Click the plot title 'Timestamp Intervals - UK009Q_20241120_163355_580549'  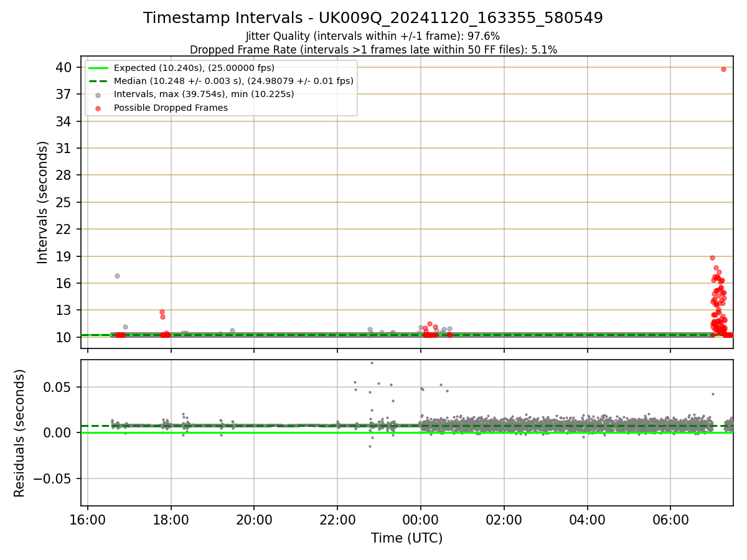pos(373,18)
